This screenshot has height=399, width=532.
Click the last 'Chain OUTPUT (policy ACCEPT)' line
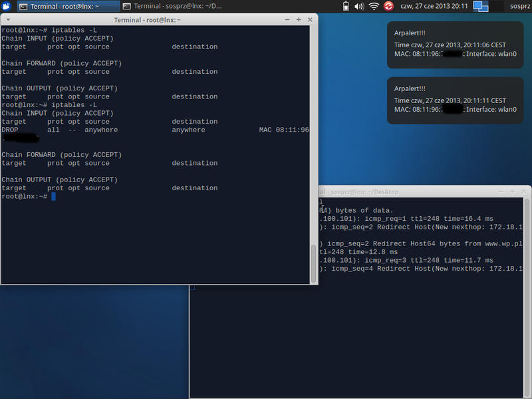59,180
